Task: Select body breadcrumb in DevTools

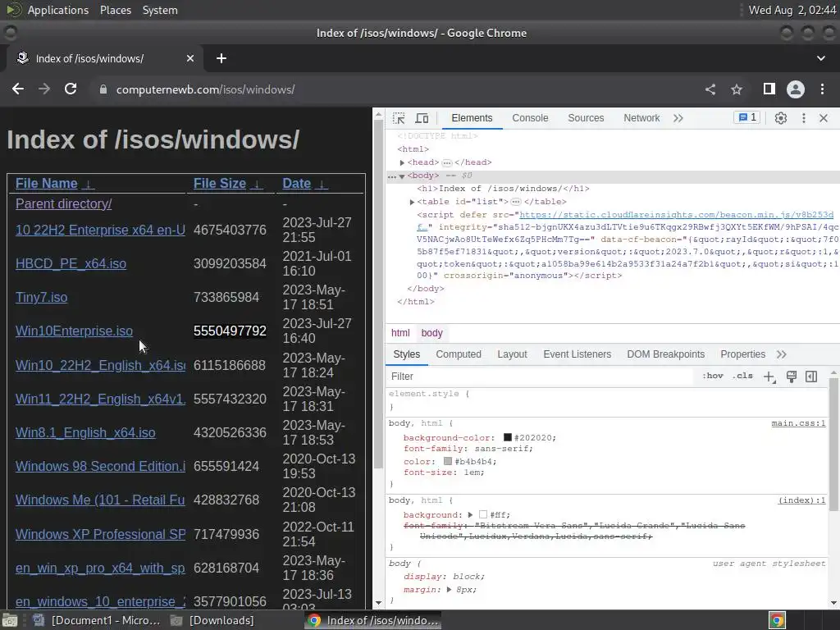Action: click(x=431, y=333)
